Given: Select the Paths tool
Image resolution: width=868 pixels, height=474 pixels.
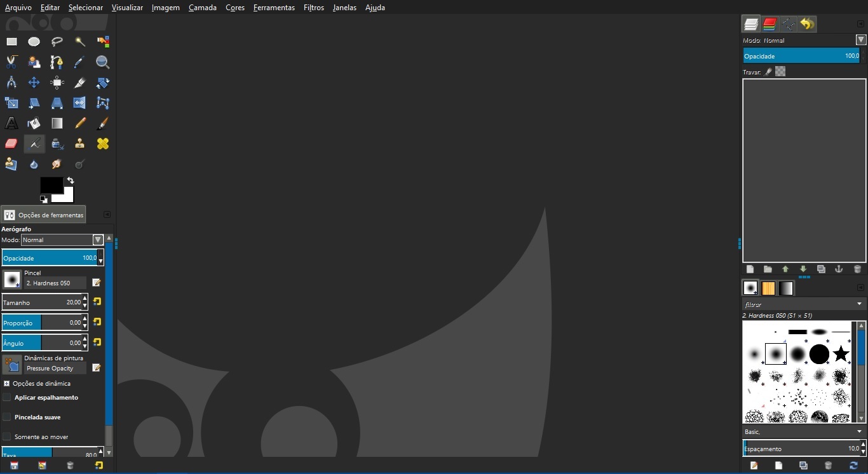Looking at the screenshot, I should [x=57, y=62].
